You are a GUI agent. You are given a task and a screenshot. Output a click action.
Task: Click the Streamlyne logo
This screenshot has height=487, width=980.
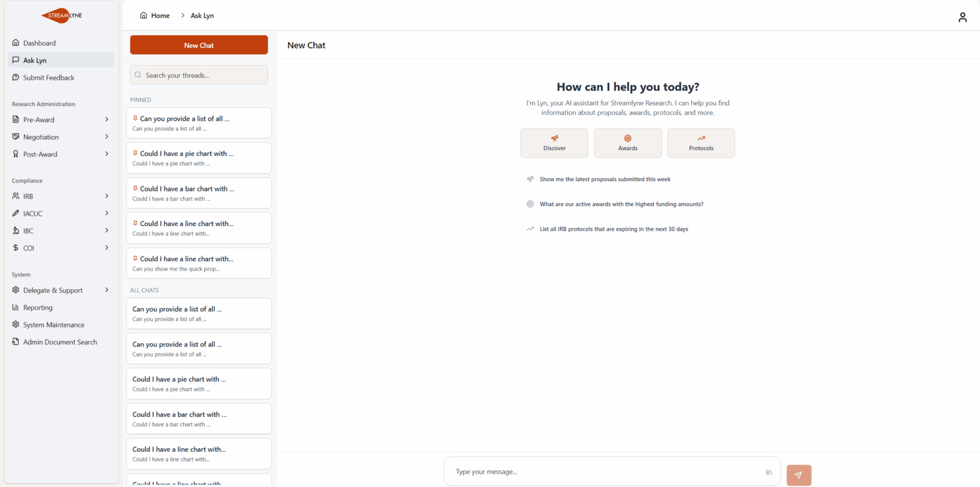61,16
